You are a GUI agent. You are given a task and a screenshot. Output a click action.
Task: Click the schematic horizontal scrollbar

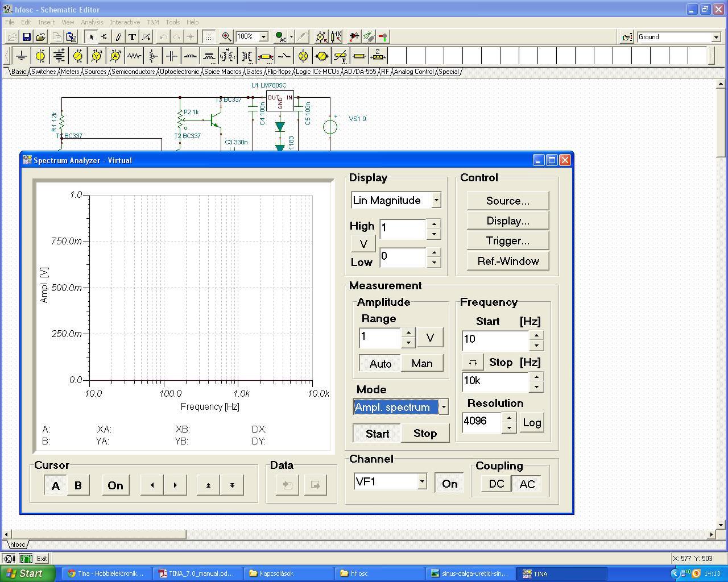coord(358,534)
